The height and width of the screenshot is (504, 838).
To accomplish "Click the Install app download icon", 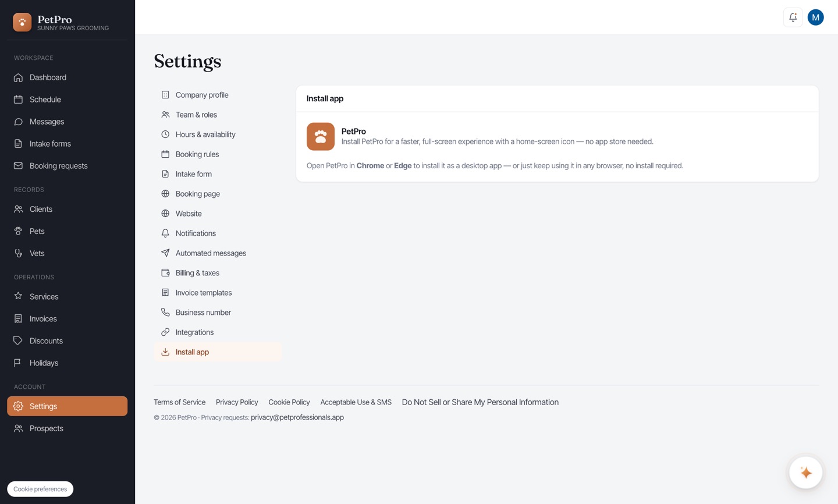I will click(x=165, y=352).
